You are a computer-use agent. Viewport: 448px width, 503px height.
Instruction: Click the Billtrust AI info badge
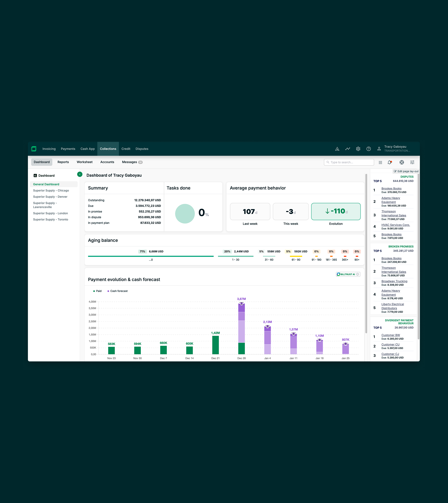click(x=348, y=274)
